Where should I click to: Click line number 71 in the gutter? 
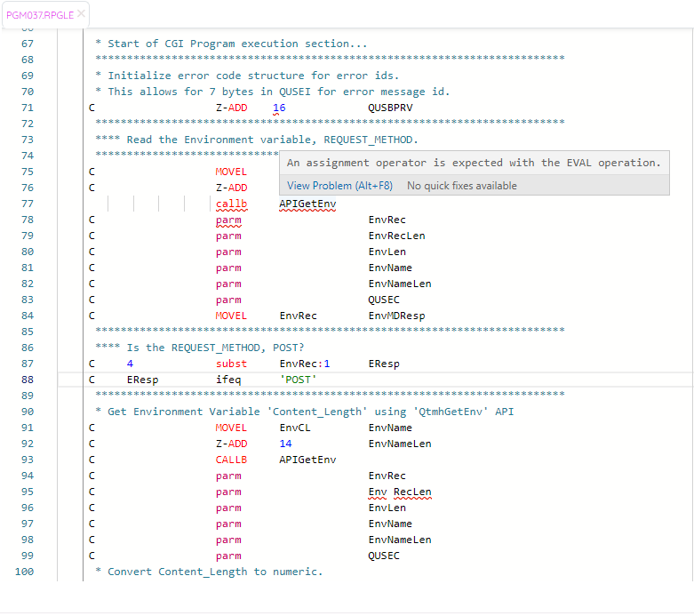click(27, 108)
